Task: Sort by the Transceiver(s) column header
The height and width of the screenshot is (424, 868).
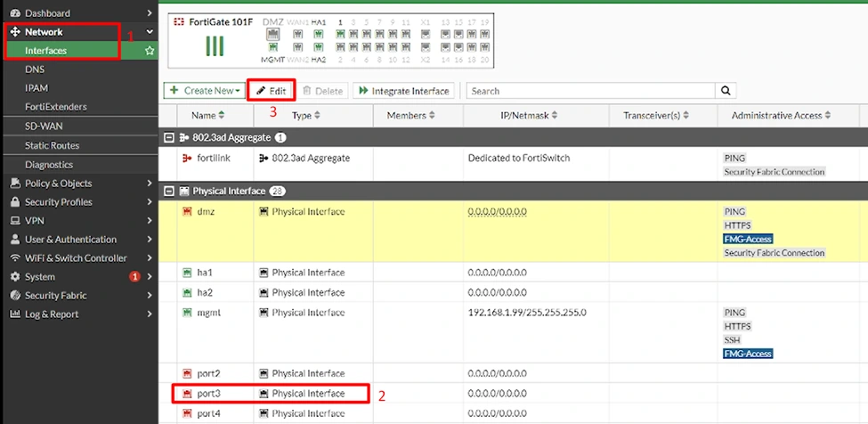Action: click(x=656, y=116)
